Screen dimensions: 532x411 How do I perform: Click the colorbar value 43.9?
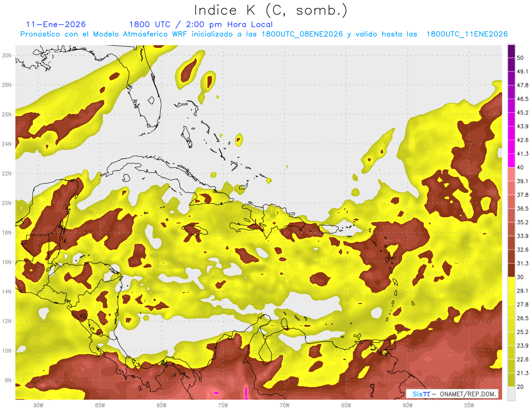click(523, 126)
